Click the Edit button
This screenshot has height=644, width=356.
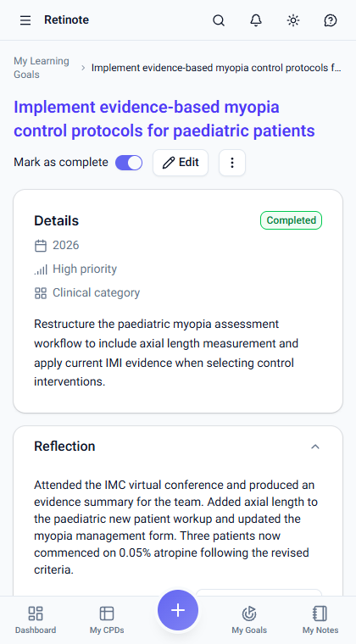pyautogui.click(x=181, y=163)
